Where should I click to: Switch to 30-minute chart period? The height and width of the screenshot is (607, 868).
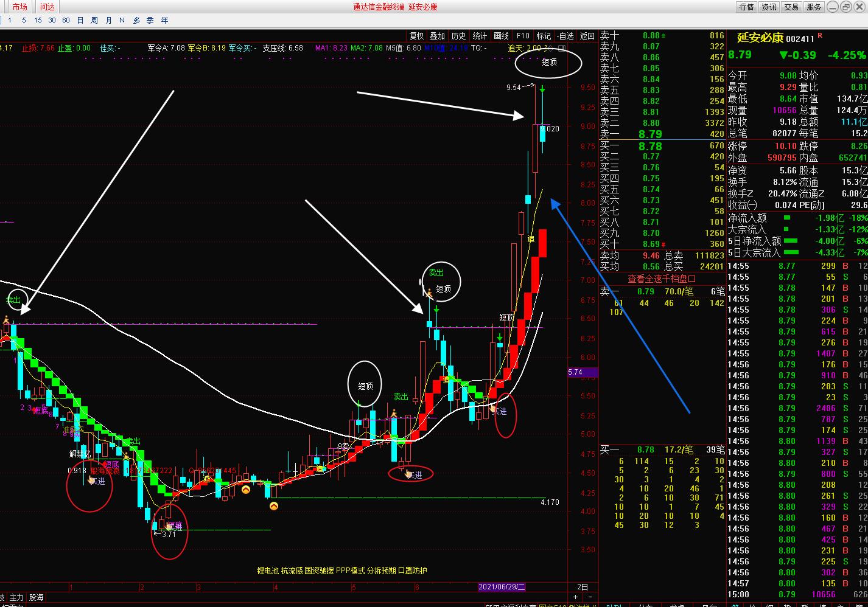coord(52,20)
